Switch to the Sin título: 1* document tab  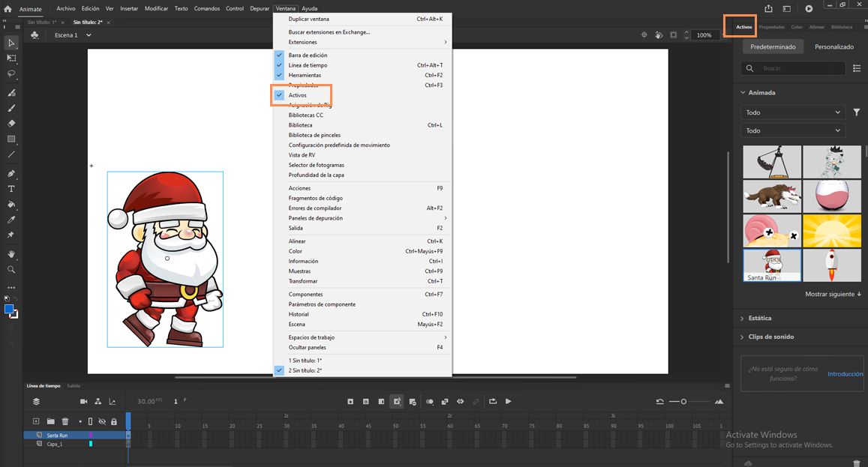coord(42,22)
